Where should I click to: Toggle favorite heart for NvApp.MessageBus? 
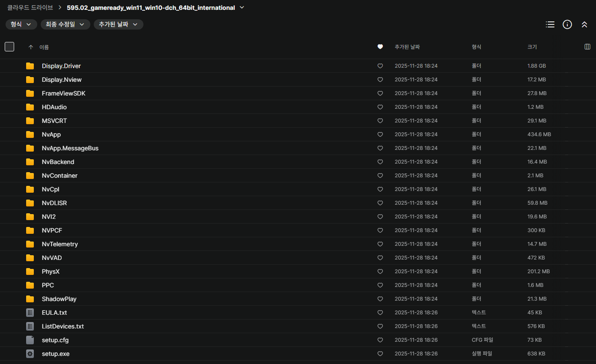380,148
